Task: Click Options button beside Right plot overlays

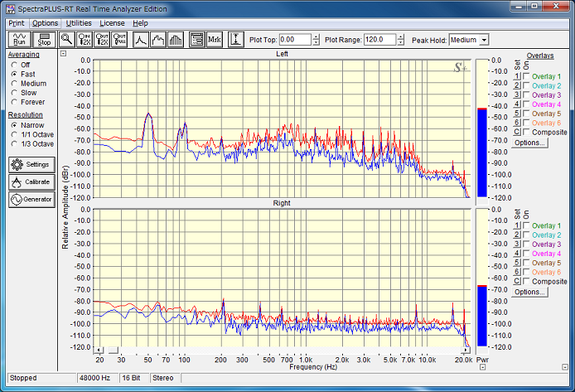Action: 530,292
